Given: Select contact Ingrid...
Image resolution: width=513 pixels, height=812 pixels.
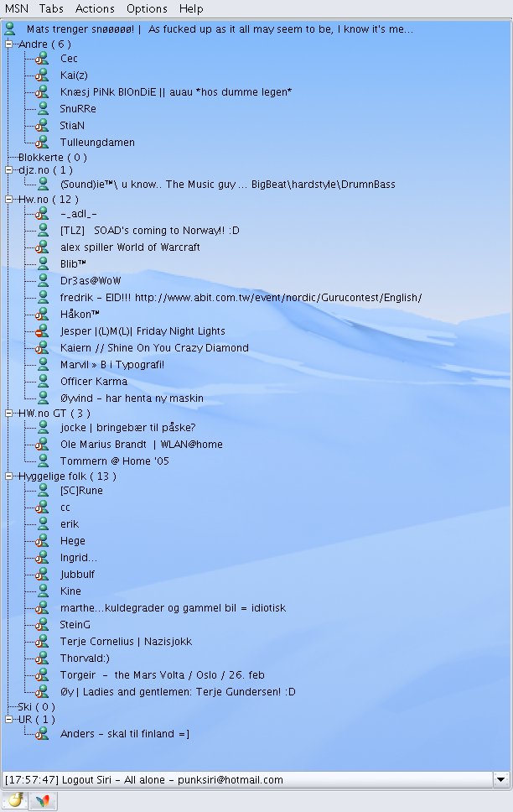Looking at the screenshot, I should point(78,558).
